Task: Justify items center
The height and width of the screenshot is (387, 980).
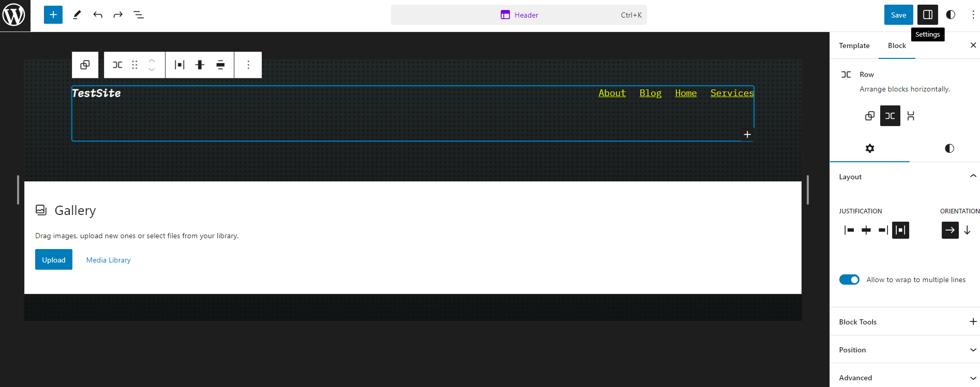Action: pyautogui.click(x=866, y=230)
